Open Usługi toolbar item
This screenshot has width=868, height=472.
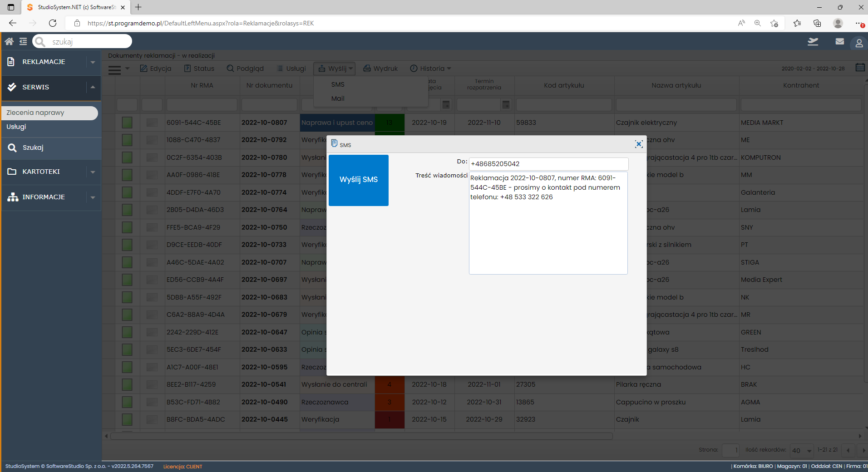click(291, 69)
